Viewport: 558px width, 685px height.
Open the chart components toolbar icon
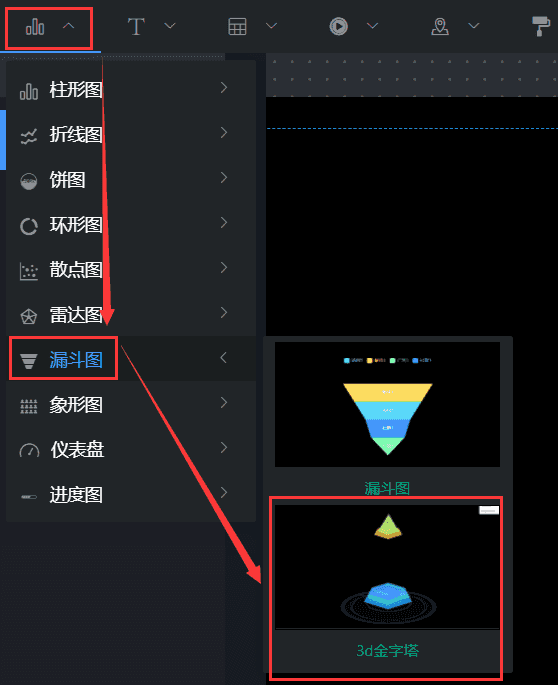tap(35, 27)
